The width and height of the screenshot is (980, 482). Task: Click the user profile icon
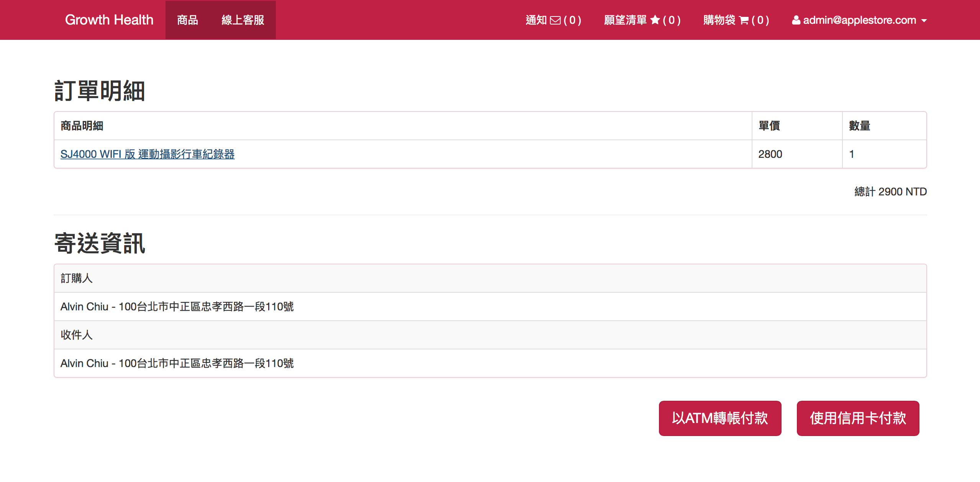point(796,20)
